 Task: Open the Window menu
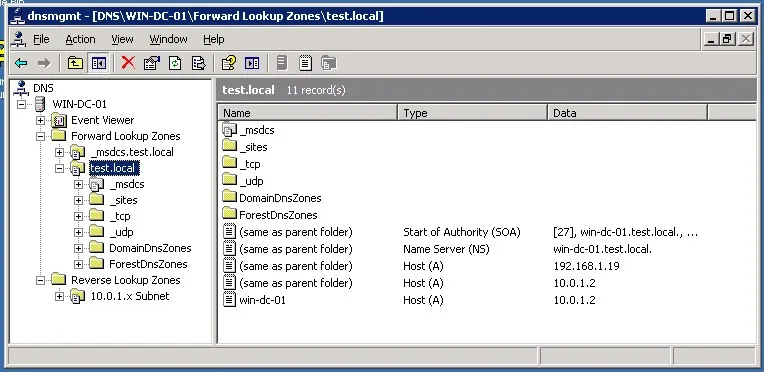(168, 39)
